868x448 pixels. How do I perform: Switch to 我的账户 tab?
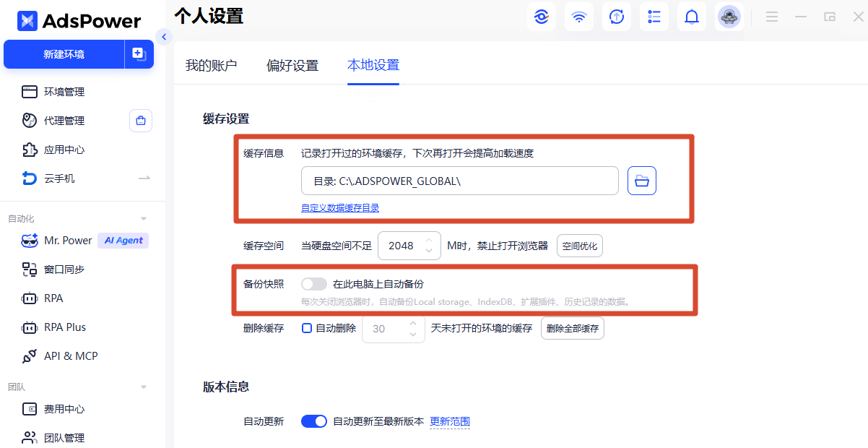212,65
